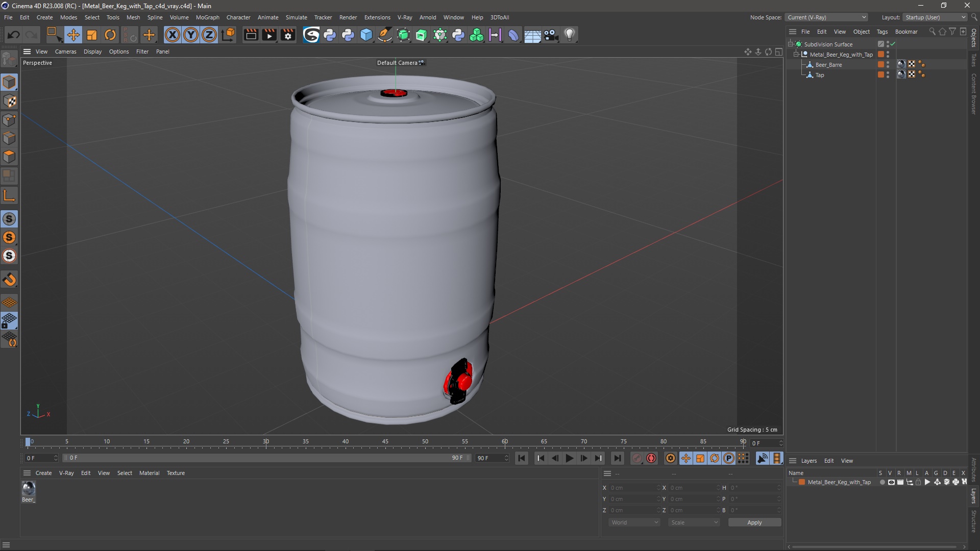Select the Move tool
Viewport: 980px width, 551px height.
tap(73, 35)
